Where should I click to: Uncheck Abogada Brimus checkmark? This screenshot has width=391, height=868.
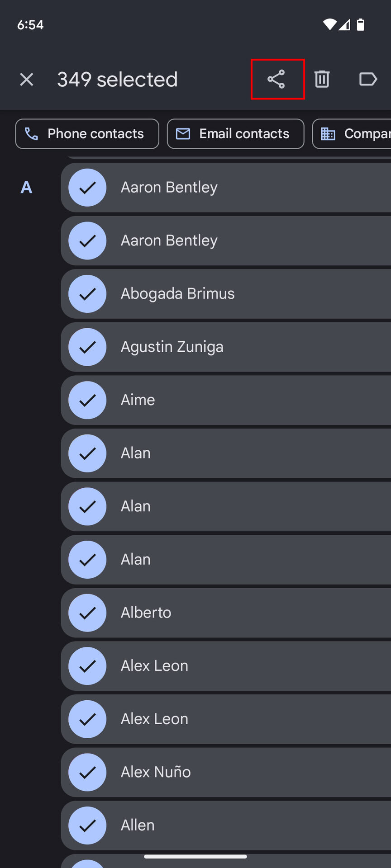click(x=87, y=294)
